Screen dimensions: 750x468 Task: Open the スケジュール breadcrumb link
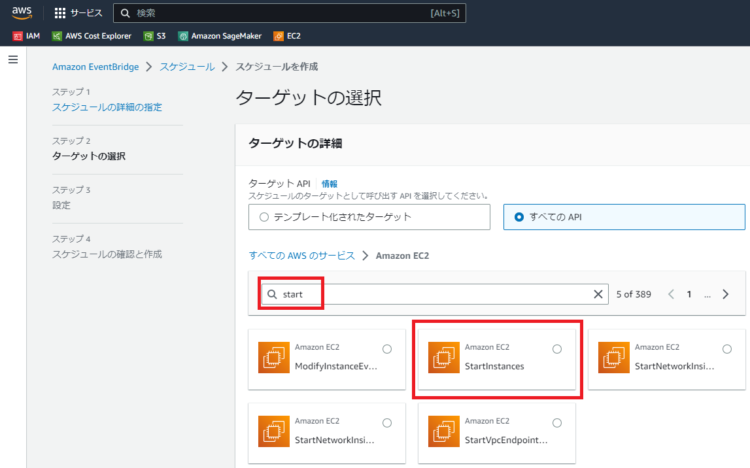click(187, 67)
